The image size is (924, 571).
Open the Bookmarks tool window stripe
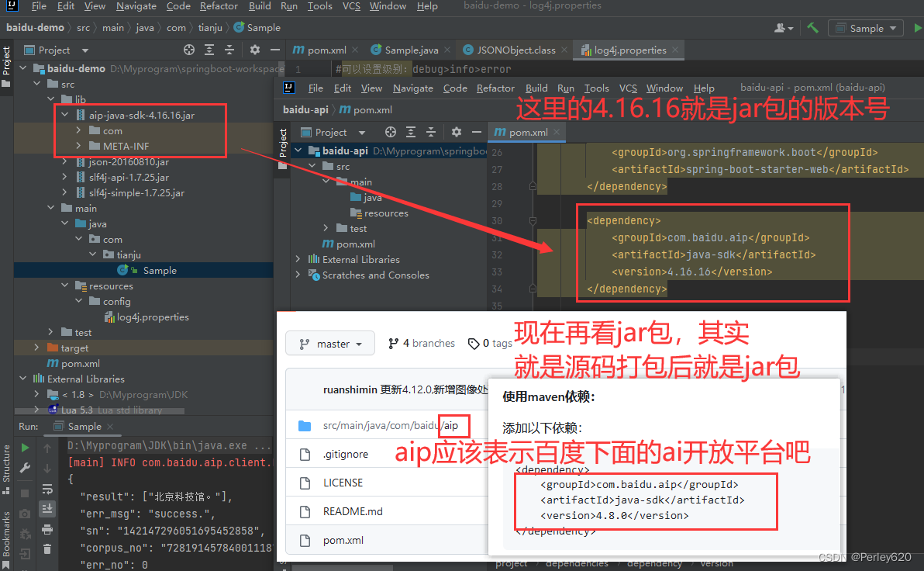pyautogui.click(x=6, y=539)
